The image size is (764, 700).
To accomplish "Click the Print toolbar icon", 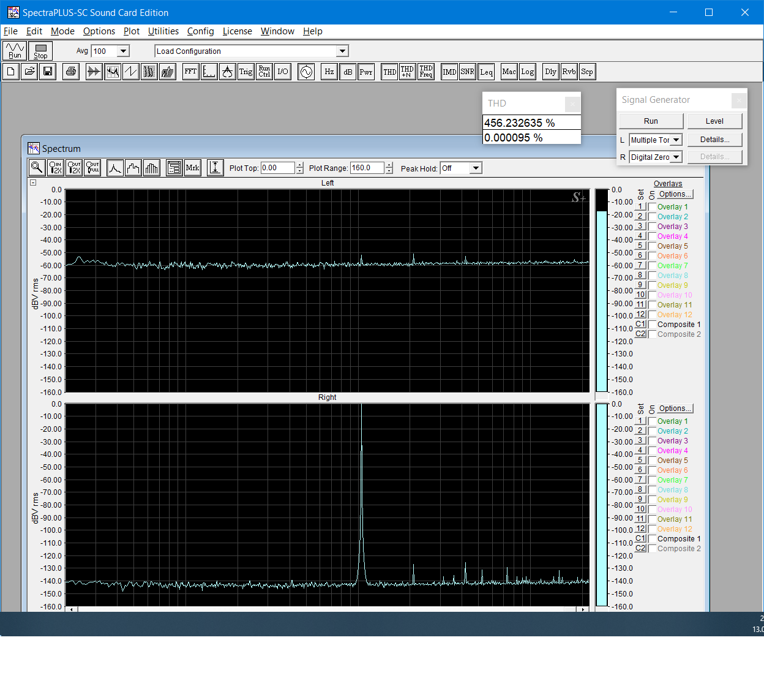I will [71, 72].
